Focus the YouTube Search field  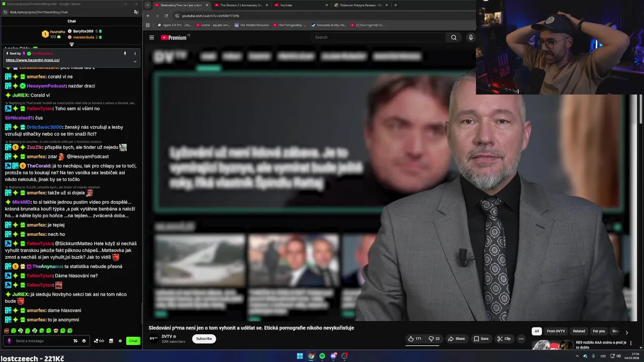tap(378, 37)
